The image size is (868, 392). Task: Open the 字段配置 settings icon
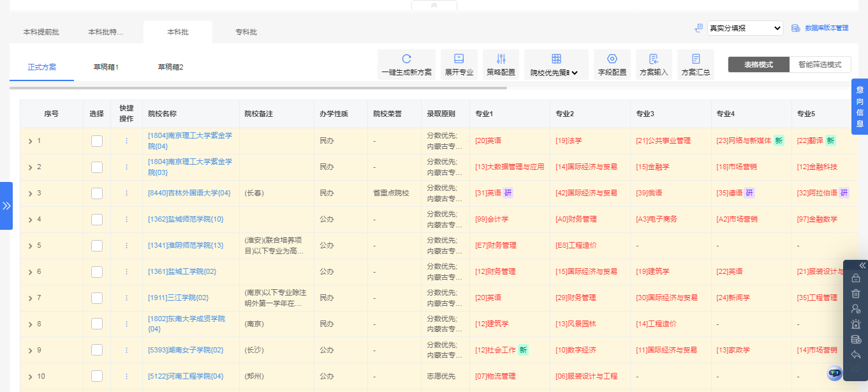pyautogui.click(x=612, y=64)
